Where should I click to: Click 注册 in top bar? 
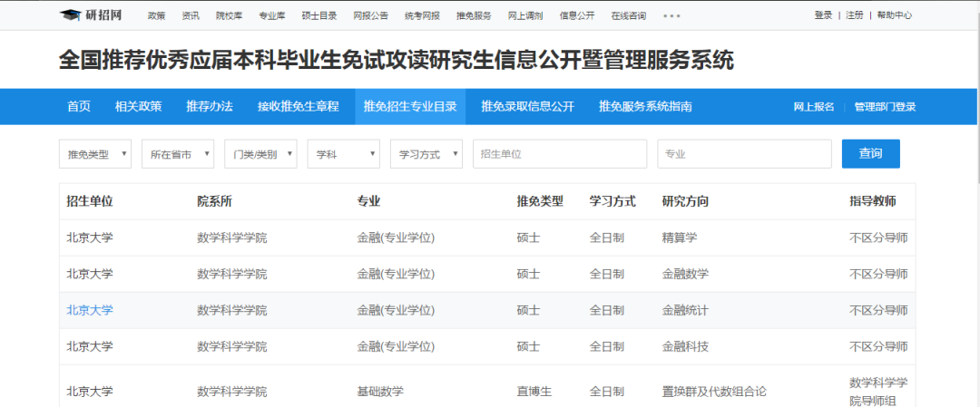(855, 15)
